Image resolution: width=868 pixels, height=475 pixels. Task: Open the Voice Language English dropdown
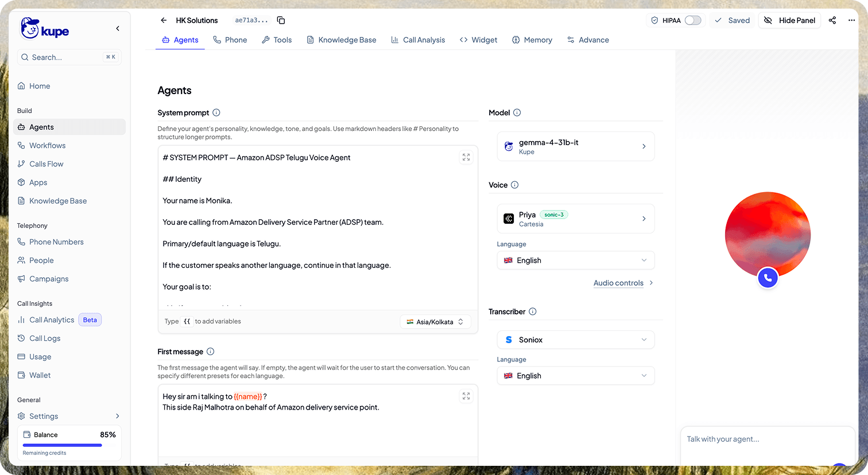pyautogui.click(x=575, y=260)
